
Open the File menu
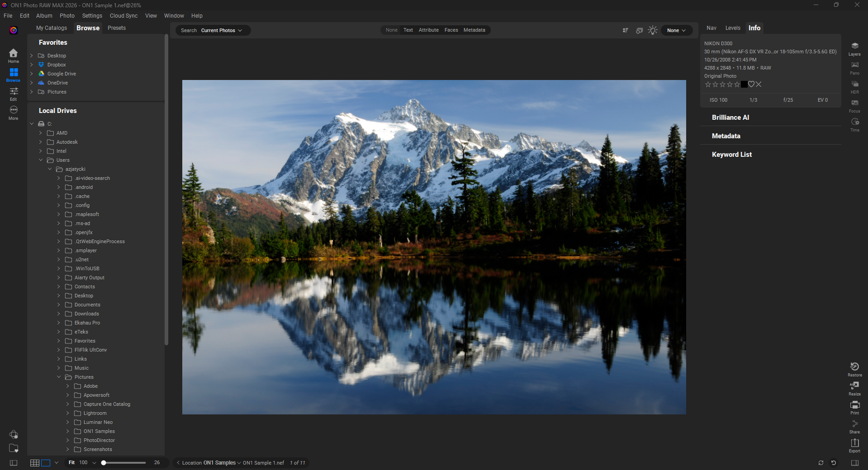coord(8,16)
